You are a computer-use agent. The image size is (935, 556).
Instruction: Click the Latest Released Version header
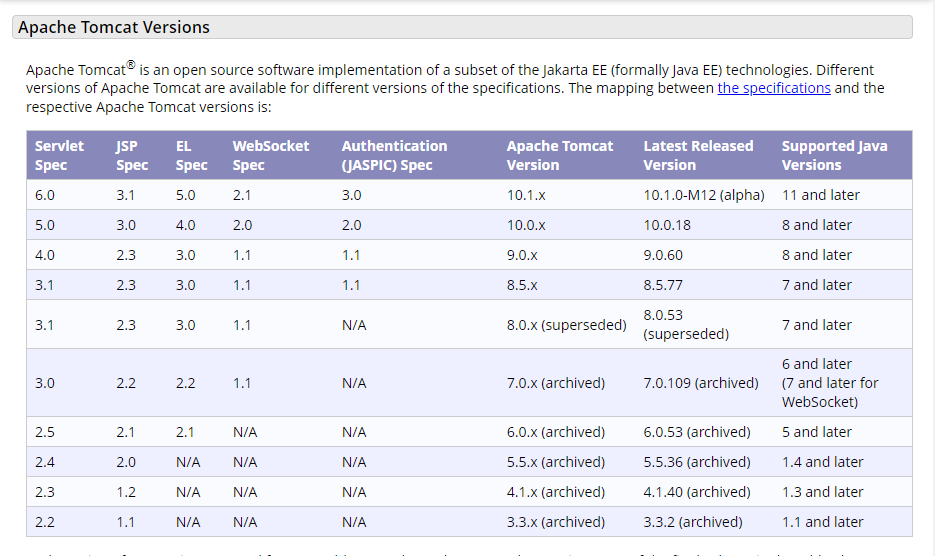(698, 155)
